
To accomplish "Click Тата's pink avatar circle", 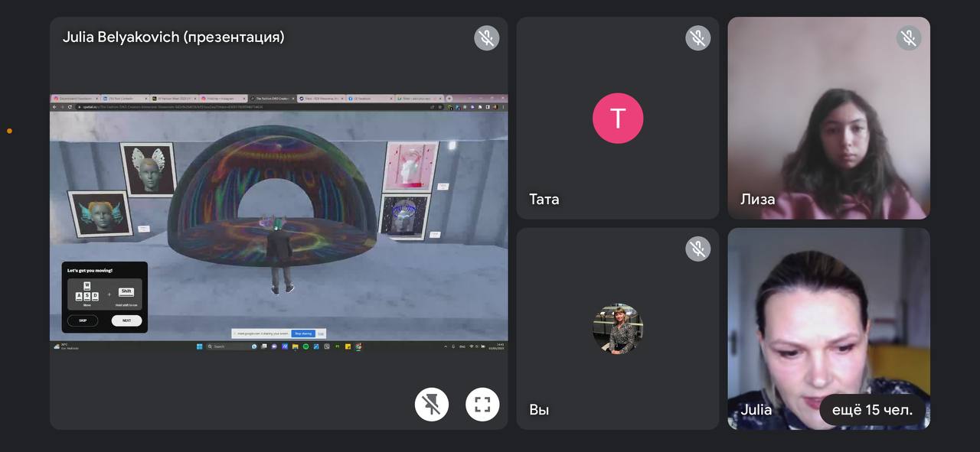I will click(x=618, y=119).
